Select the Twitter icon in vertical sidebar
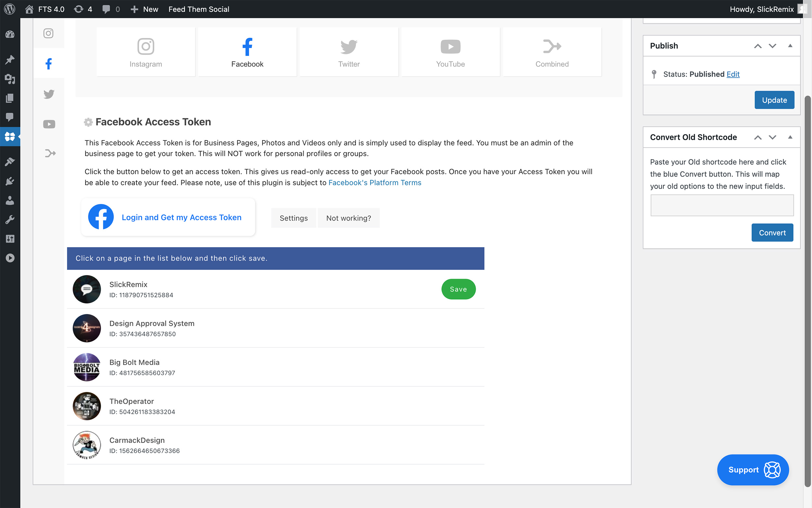The image size is (812, 508). click(49, 94)
